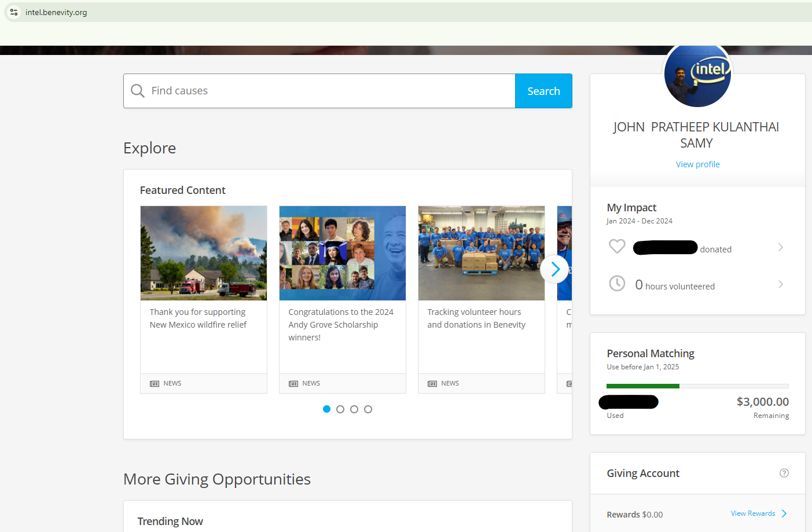Viewport: 812px width, 532px height.
Task: Open the volunteer group warehouse photo
Action: click(x=482, y=253)
